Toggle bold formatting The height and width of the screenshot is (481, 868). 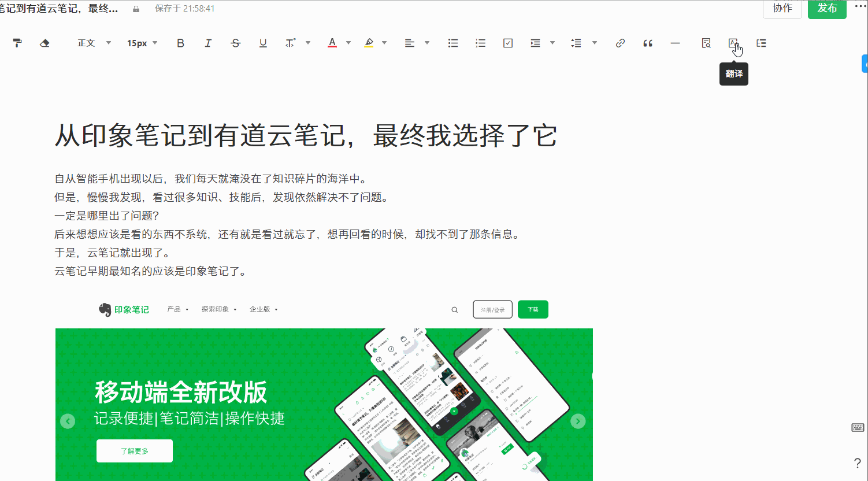point(180,43)
